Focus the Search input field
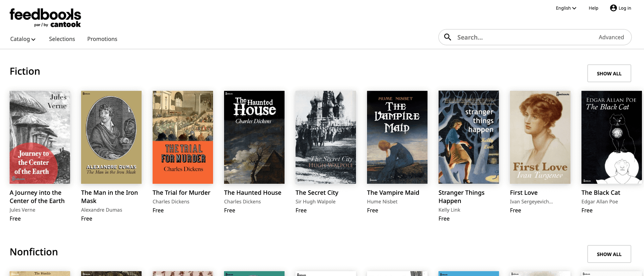The image size is (644, 276). click(x=524, y=37)
